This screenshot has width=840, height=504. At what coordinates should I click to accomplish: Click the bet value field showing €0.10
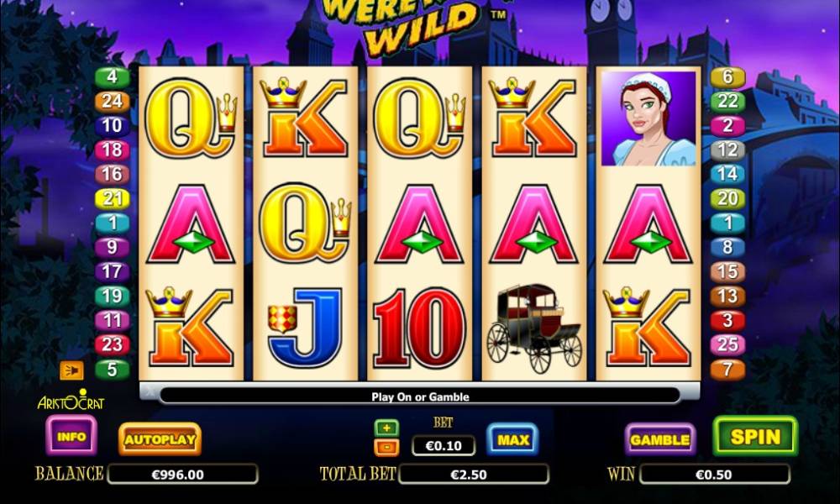click(443, 445)
